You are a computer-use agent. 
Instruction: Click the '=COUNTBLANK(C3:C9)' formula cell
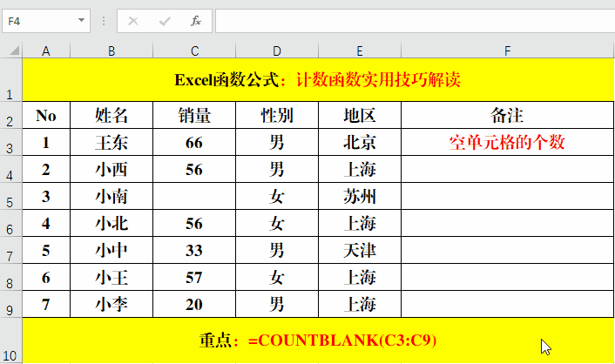click(318, 340)
